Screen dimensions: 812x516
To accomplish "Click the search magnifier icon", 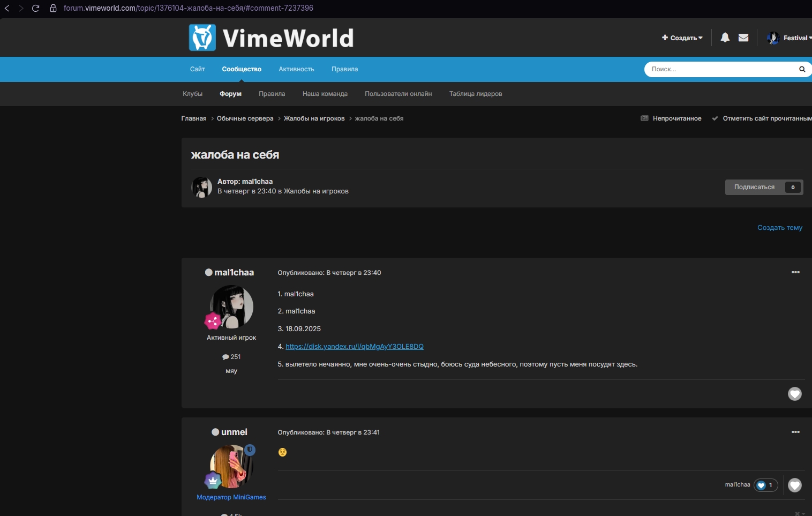I will coord(802,69).
